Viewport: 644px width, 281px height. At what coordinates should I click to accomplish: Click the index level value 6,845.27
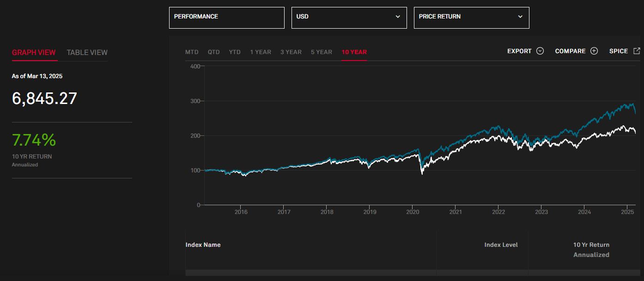(x=44, y=98)
